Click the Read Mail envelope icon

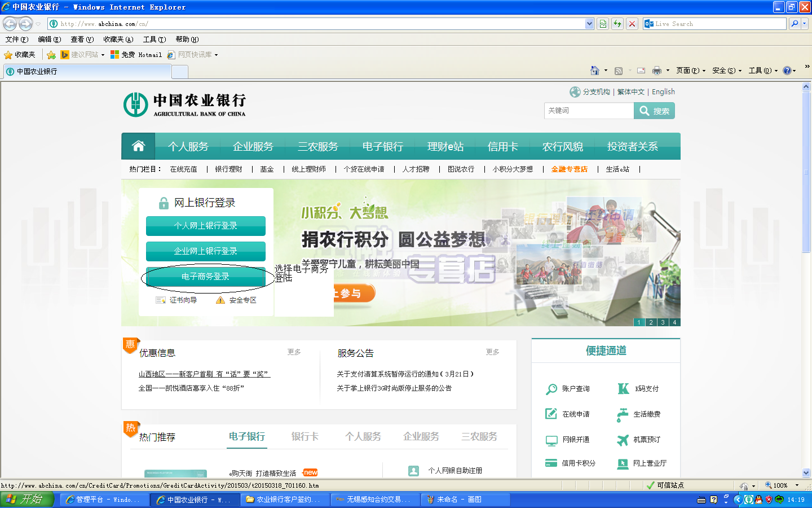pyautogui.click(x=641, y=71)
